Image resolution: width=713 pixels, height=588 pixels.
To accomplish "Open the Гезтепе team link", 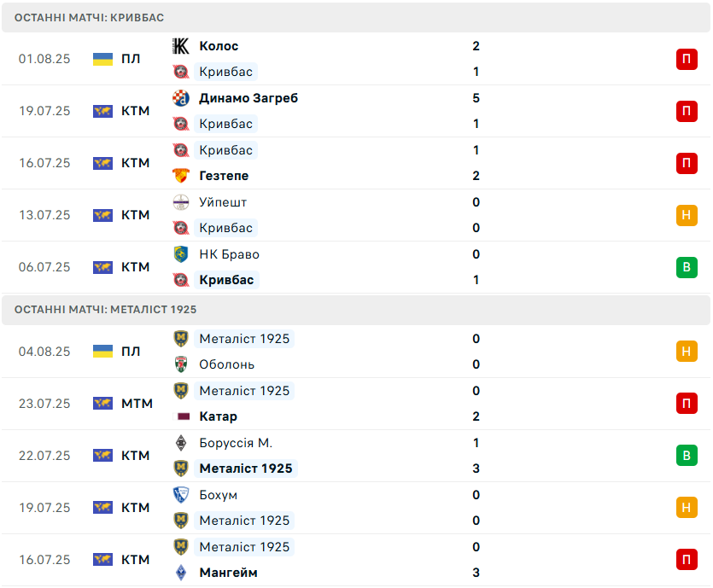I will [x=224, y=176].
